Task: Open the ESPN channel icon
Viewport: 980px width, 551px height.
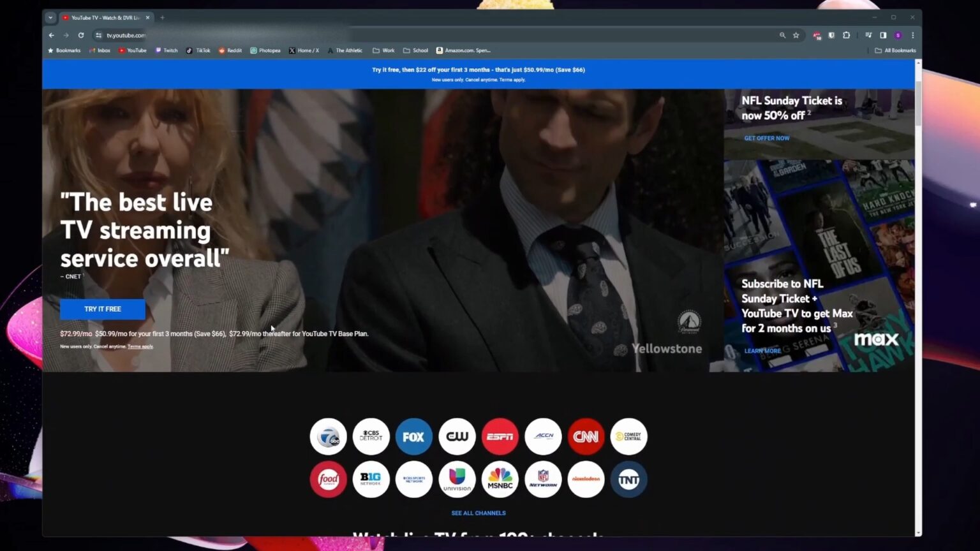Action: [x=500, y=436]
